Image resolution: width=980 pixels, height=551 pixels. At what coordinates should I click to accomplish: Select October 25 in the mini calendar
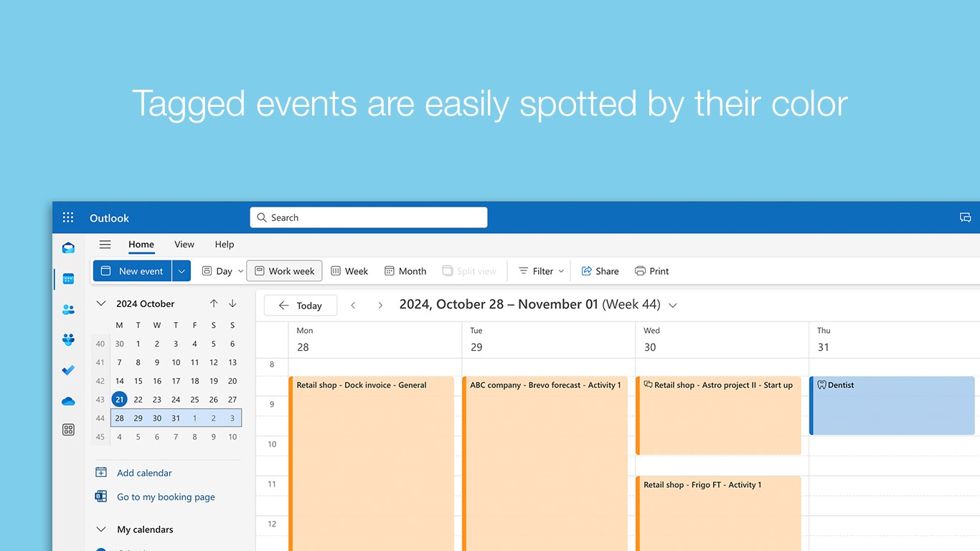tap(195, 400)
